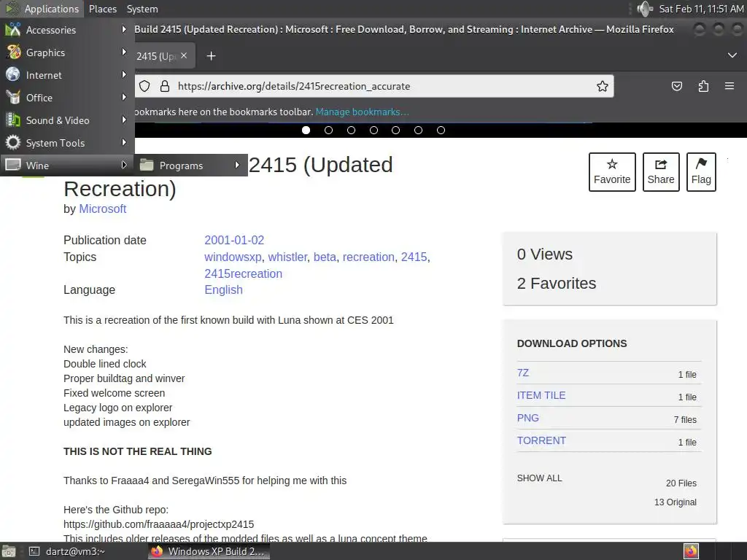Image resolution: width=747 pixels, height=560 pixels.
Task: Click the clock showing Sat Feb 11
Action: pyautogui.click(x=701, y=9)
